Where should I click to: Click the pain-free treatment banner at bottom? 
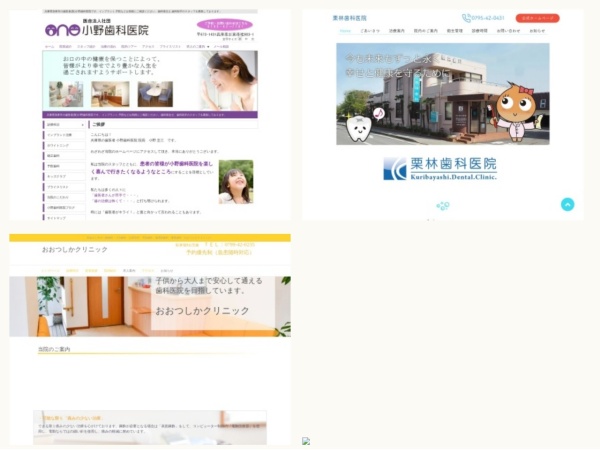(150, 427)
